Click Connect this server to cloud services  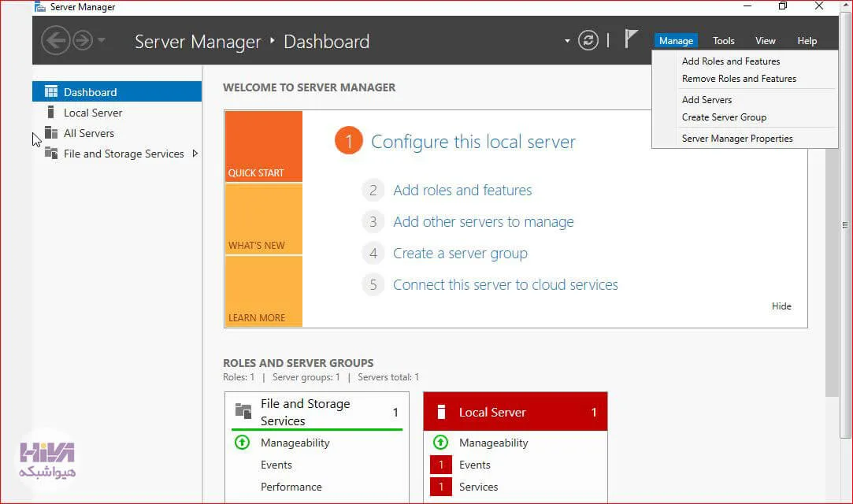[506, 285]
